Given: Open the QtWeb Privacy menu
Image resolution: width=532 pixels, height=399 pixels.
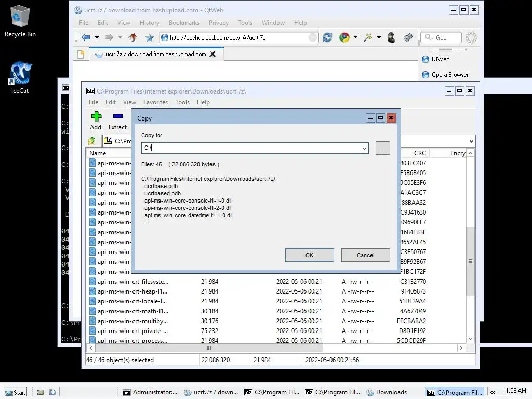Looking at the screenshot, I should 219,23.
